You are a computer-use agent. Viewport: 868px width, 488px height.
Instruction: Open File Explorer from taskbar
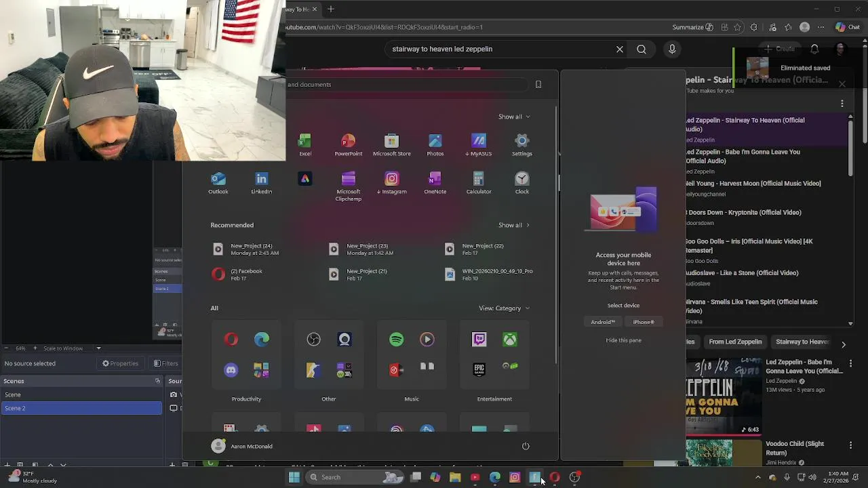(x=455, y=477)
